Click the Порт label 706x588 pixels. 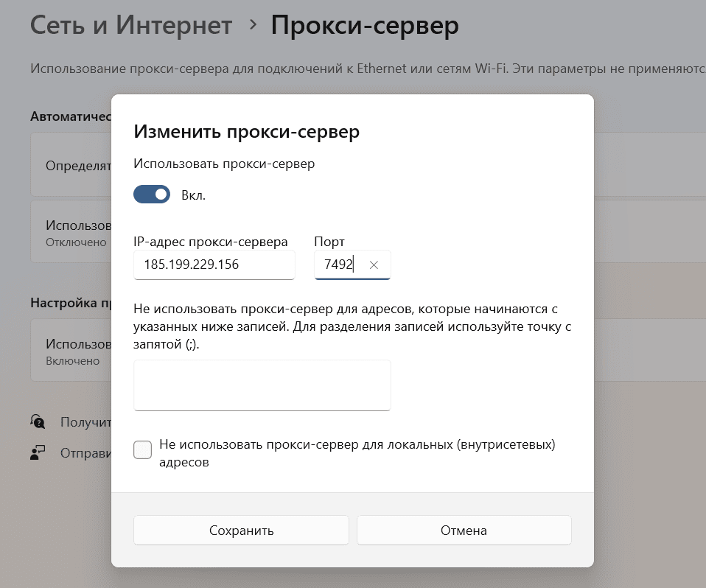point(329,242)
